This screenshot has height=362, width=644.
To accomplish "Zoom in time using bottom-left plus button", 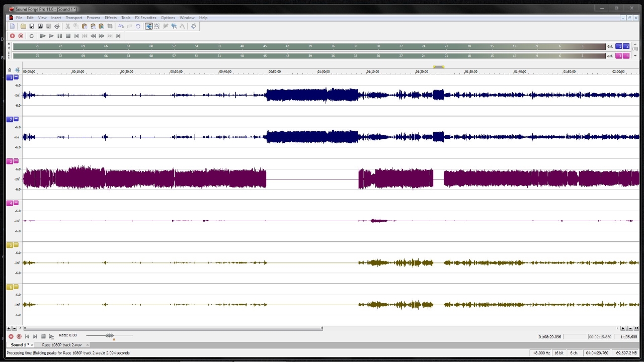I will tap(9, 328).
